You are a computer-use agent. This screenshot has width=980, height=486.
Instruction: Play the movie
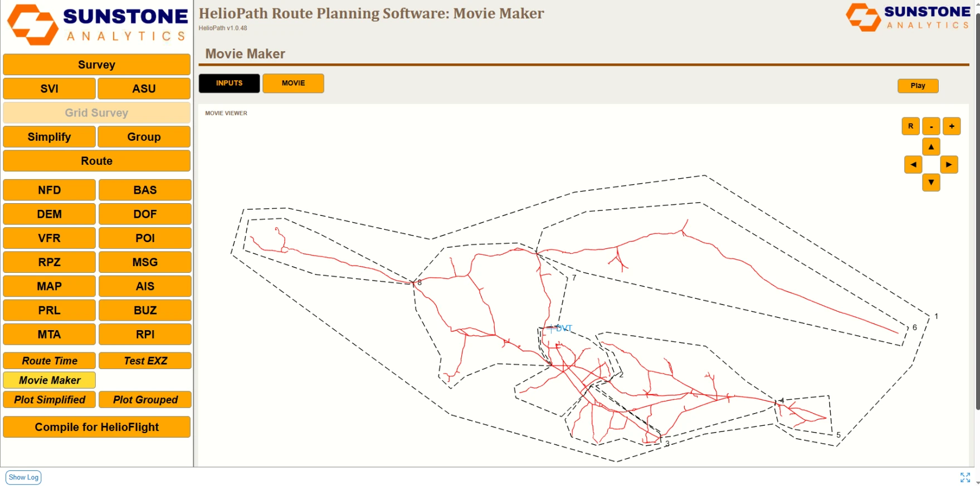918,86
